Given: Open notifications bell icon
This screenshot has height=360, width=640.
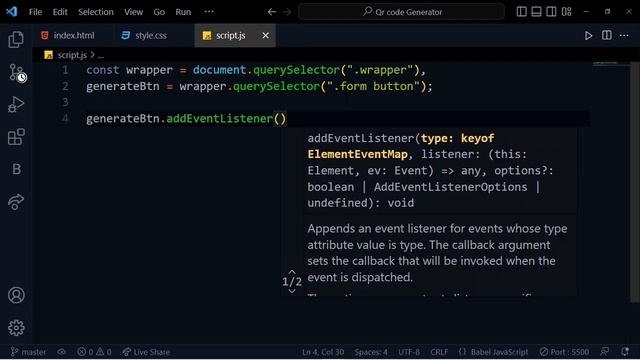Looking at the screenshot, I should click(624, 352).
